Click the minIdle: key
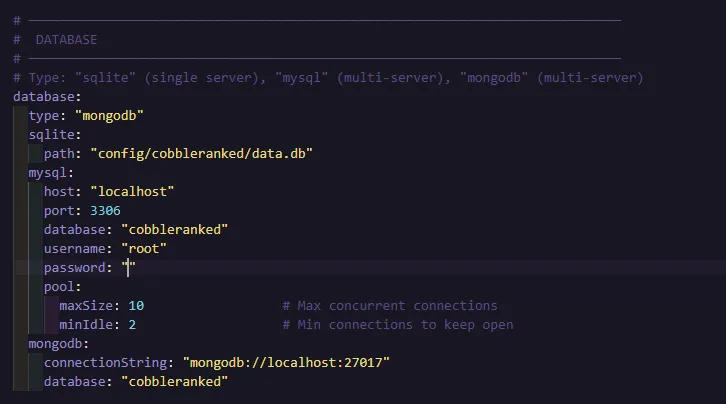 (x=89, y=325)
